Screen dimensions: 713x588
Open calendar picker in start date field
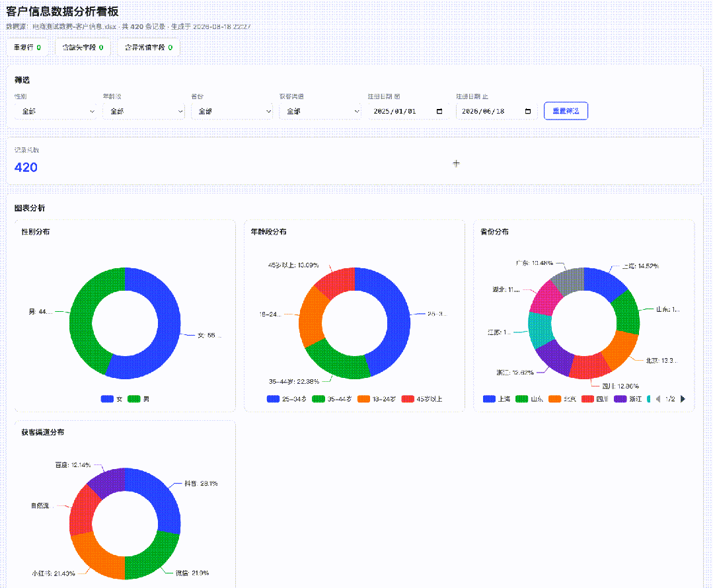tap(439, 112)
